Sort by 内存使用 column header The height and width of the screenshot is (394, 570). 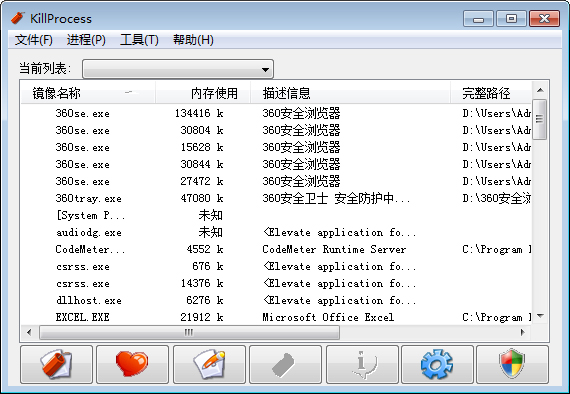[203, 93]
